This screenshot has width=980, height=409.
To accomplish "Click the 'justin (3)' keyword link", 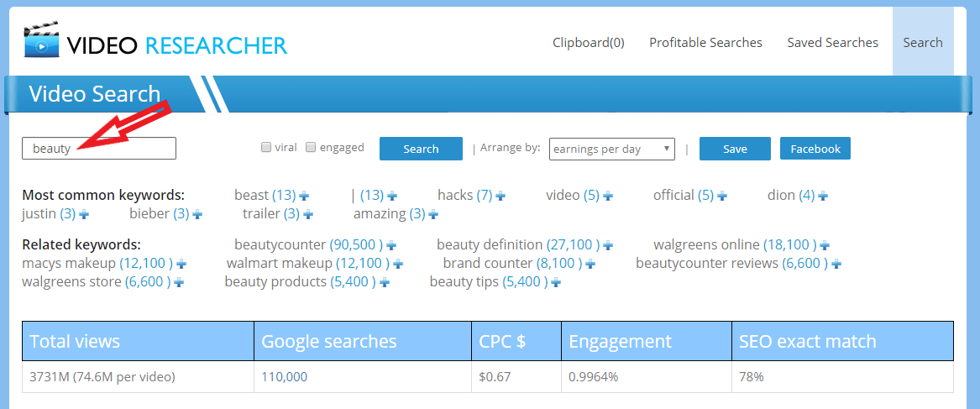I will point(49,214).
